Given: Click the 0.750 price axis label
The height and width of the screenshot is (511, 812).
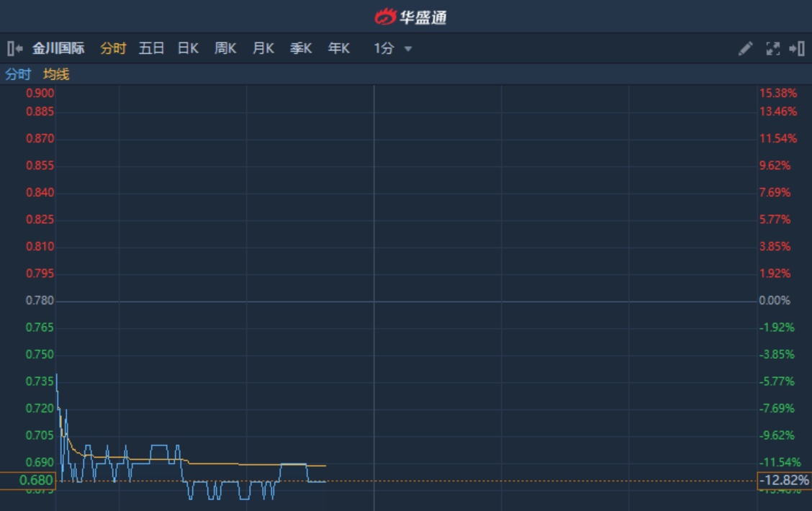Looking at the screenshot, I should coord(40,355).
